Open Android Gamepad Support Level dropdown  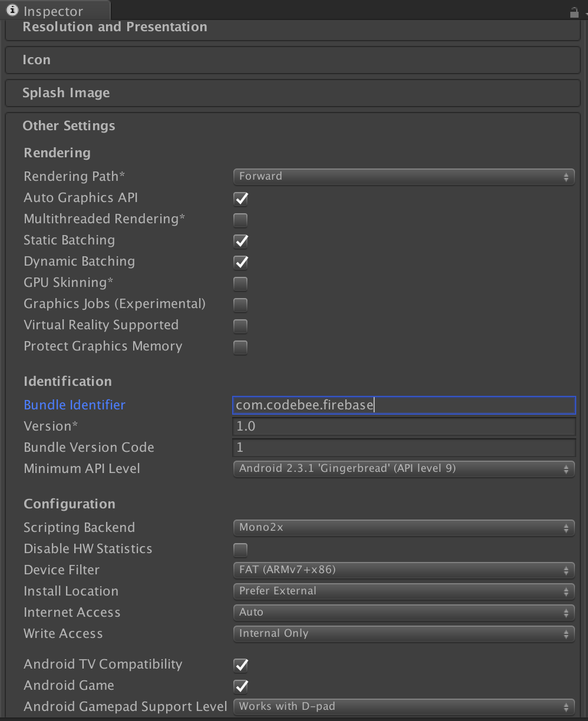(x=404, y=707)
